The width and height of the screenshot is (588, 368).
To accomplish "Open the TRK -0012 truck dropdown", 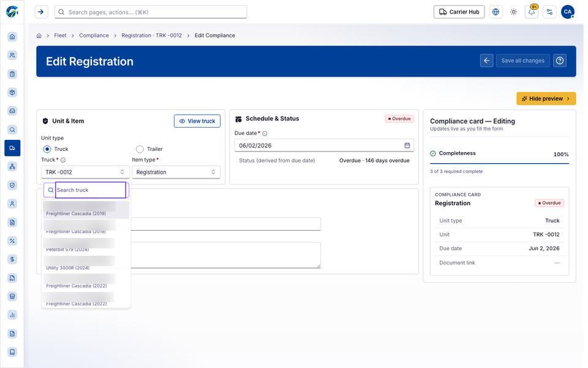I will [x=85, y=172].
